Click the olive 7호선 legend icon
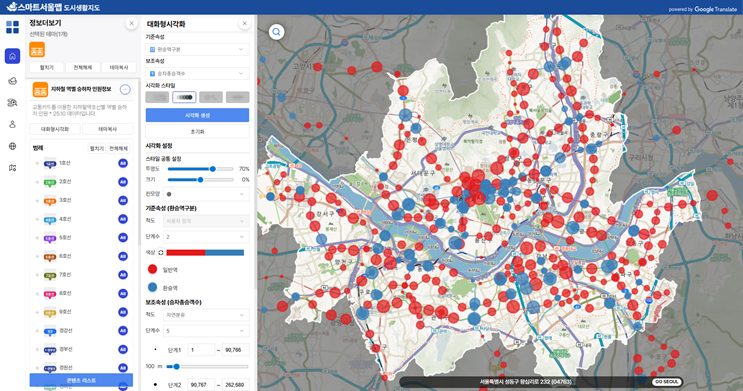Viewport: 743px width, 391px height. [x=50, y=275]
